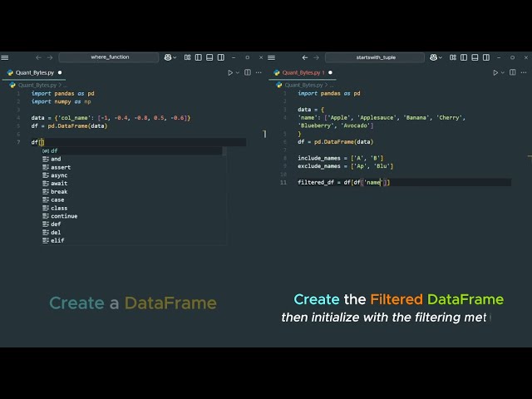Screen dimensions: 532x399
Task: Select Quant_Bytes.py tab in where_function window
Action: pyautogui.click(x=34, y=72)
